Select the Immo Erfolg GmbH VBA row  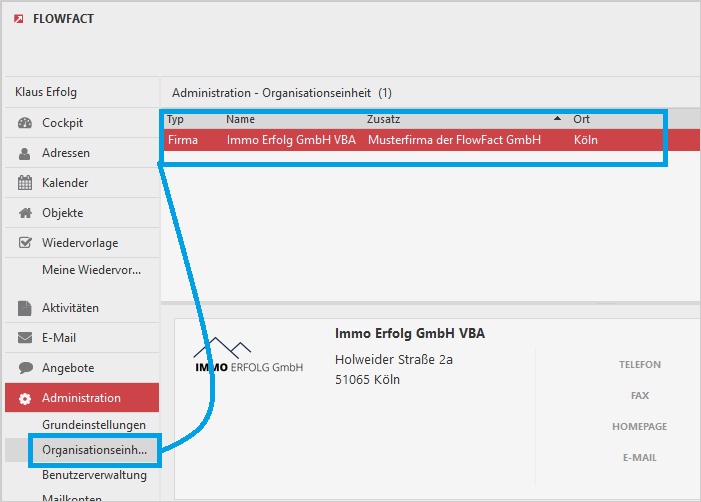(432, 140)
